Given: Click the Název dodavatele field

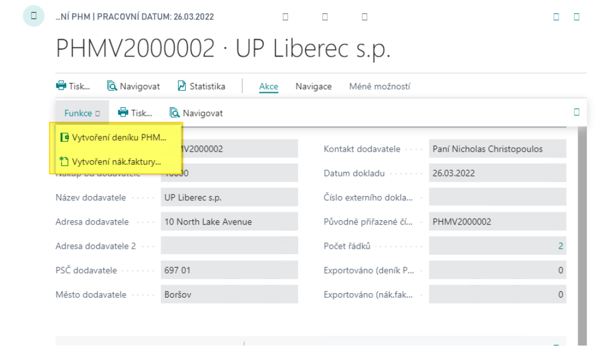Looking at the screenshot, I should coord(229,197).
